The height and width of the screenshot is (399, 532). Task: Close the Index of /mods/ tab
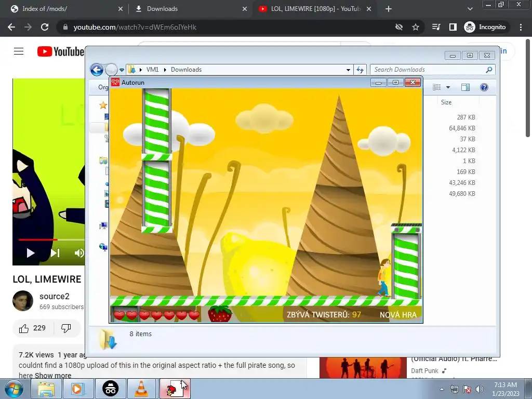121,9
